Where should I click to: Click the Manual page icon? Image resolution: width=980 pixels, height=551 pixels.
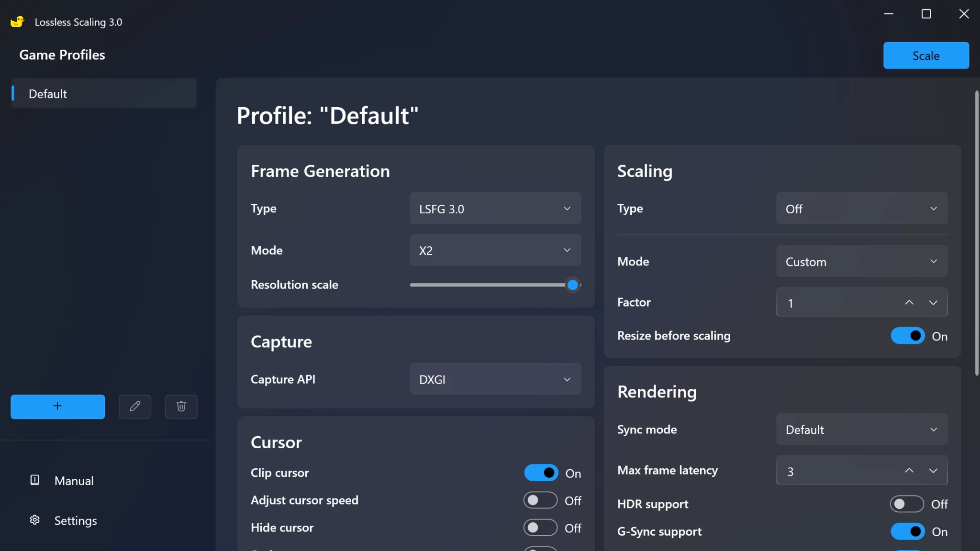coord(33,480)
